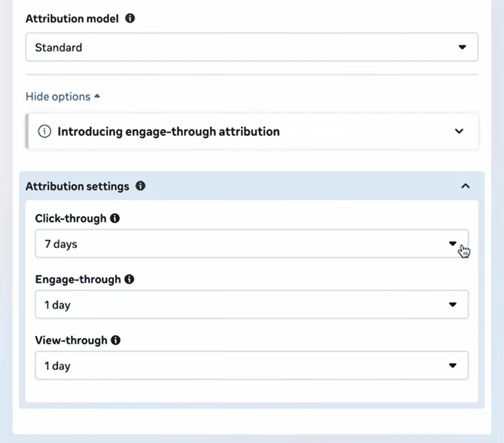The width and height of the screenshot is (504, 443).
Task: Click the arrow in the Standard dropdown
Action: (x=462, y=47)
